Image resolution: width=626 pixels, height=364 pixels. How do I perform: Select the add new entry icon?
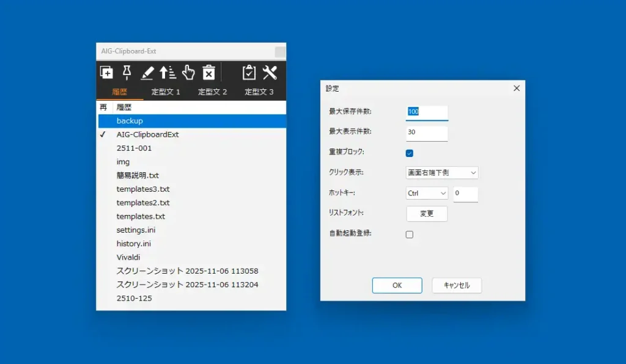[106, 73]
